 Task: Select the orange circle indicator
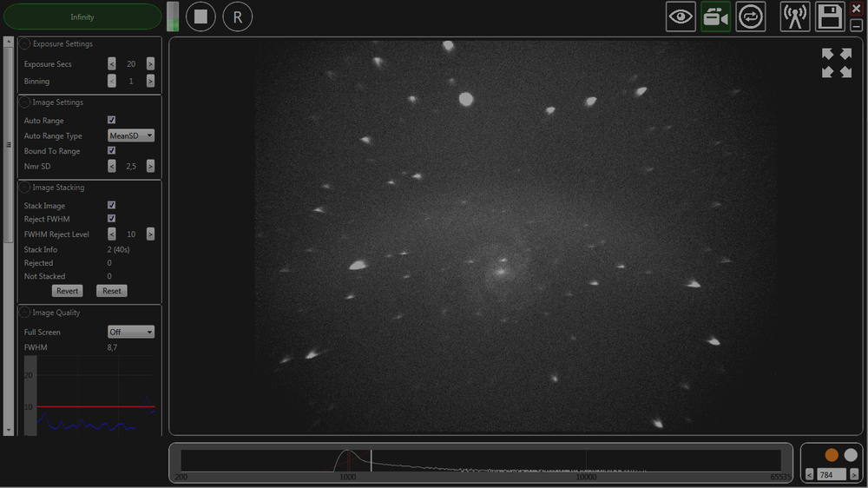[832, 455]
